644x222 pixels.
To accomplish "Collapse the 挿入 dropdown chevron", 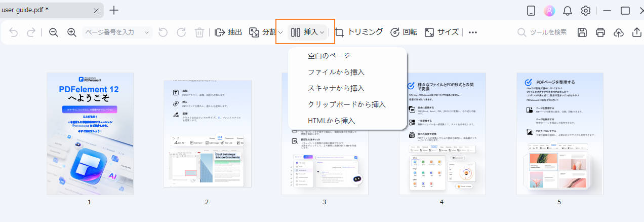I will pos(322,32).
